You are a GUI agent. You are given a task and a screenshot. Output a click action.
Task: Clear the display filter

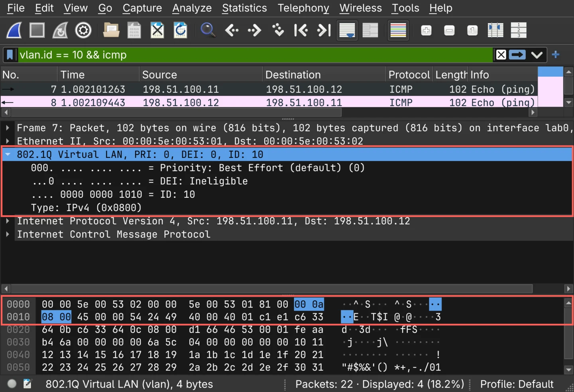[x=501, y=55]
